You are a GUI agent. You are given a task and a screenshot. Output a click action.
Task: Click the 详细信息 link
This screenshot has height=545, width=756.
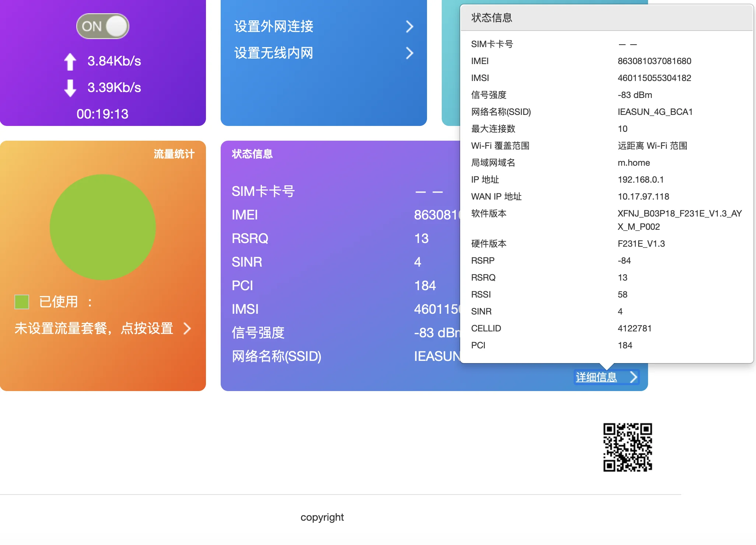[596, 377]
